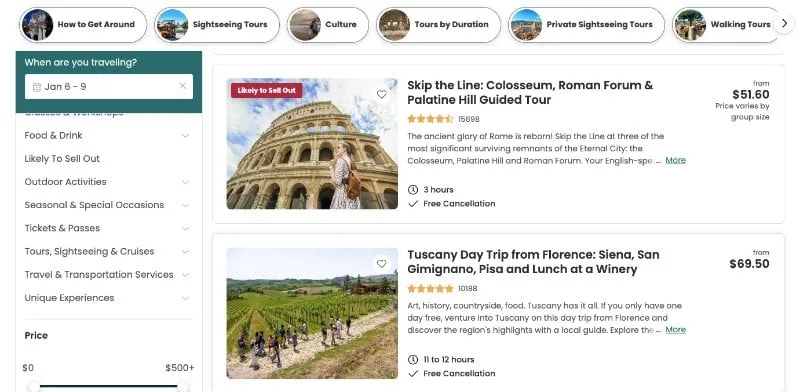This screenshot has height=392, width=800.
Task: Show more category chips with right arrow
Action: click(x=784, y=24)
